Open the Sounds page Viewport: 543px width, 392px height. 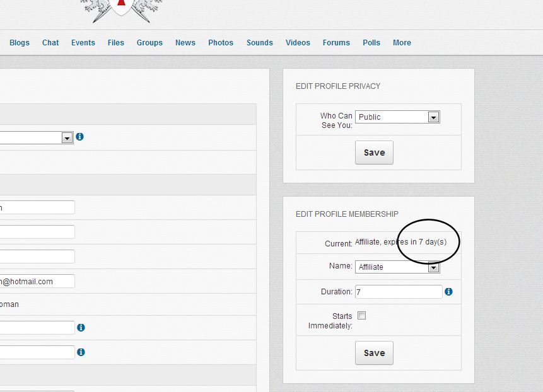260,43
